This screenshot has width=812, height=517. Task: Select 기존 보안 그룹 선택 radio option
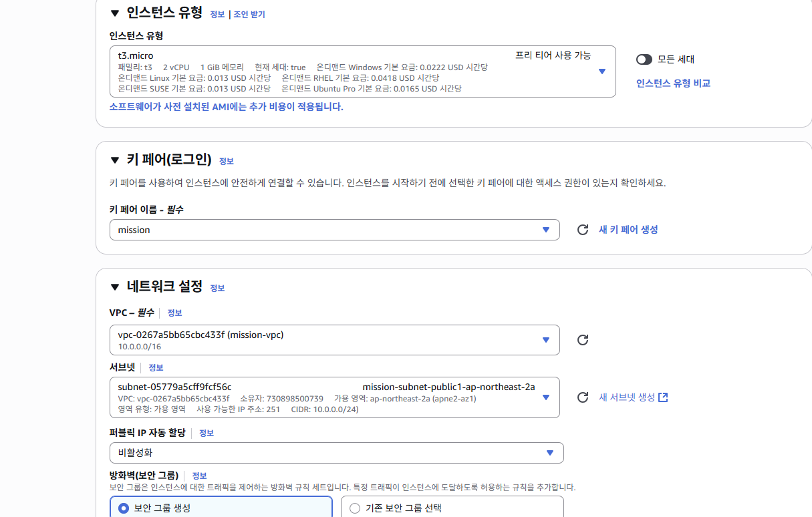355,508
